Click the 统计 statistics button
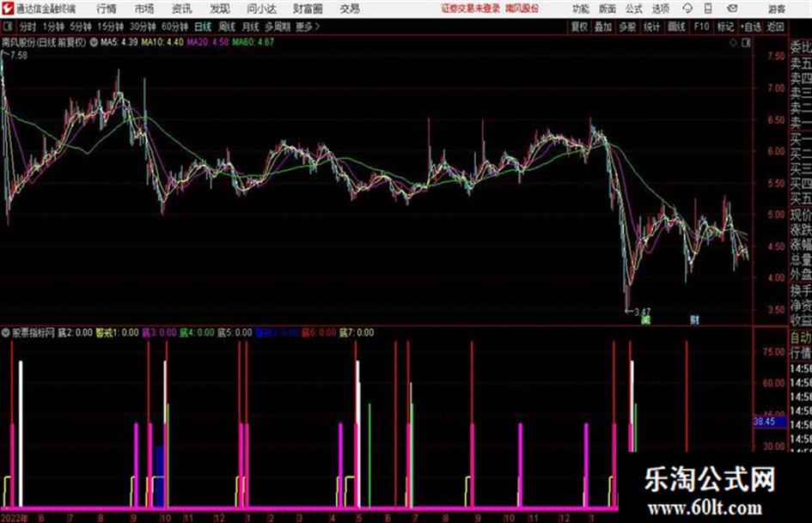Viewport: 812px width, 523px height. click(651, 27)
